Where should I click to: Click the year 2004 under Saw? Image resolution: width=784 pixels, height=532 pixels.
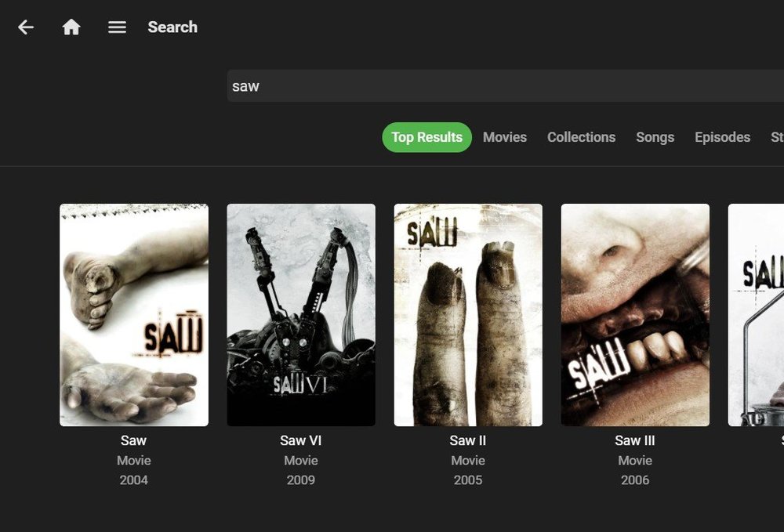pyautogui.click(x=133, y=480)
